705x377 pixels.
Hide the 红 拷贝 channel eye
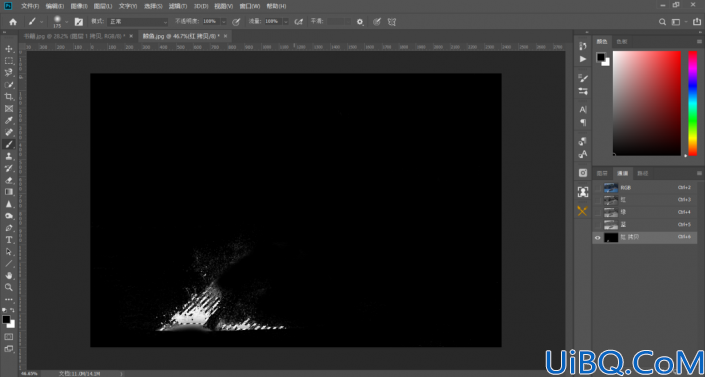(598, 238)
